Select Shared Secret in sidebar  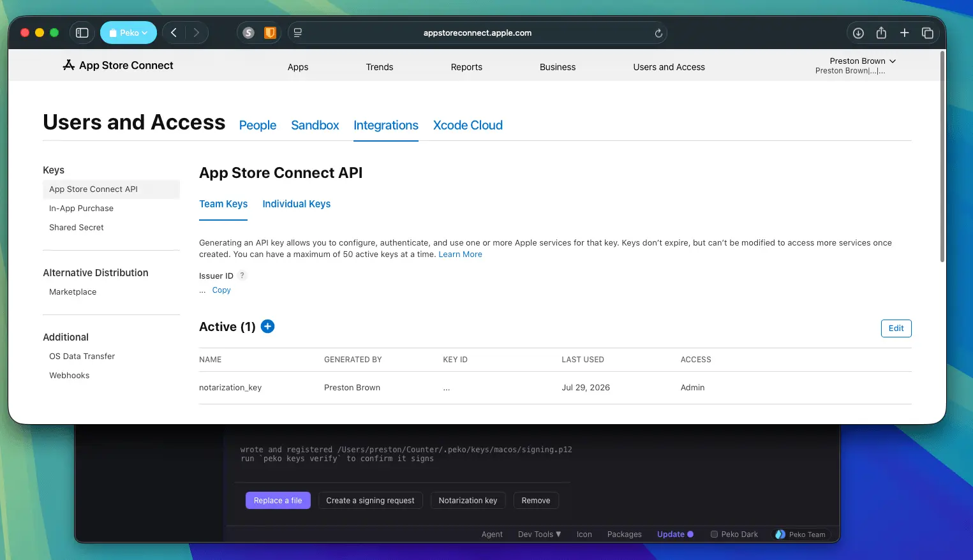pyautogui.click(x=77, y=228)
